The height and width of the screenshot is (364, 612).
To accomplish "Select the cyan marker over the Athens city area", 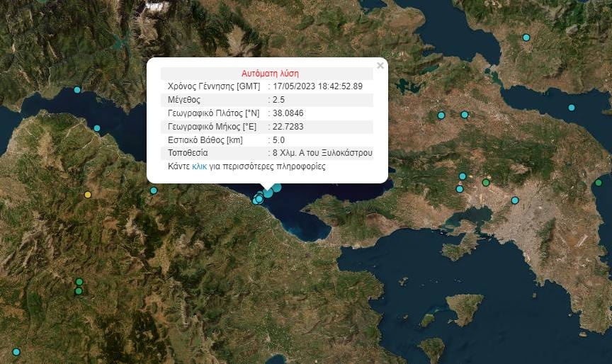I will (515, 200).
